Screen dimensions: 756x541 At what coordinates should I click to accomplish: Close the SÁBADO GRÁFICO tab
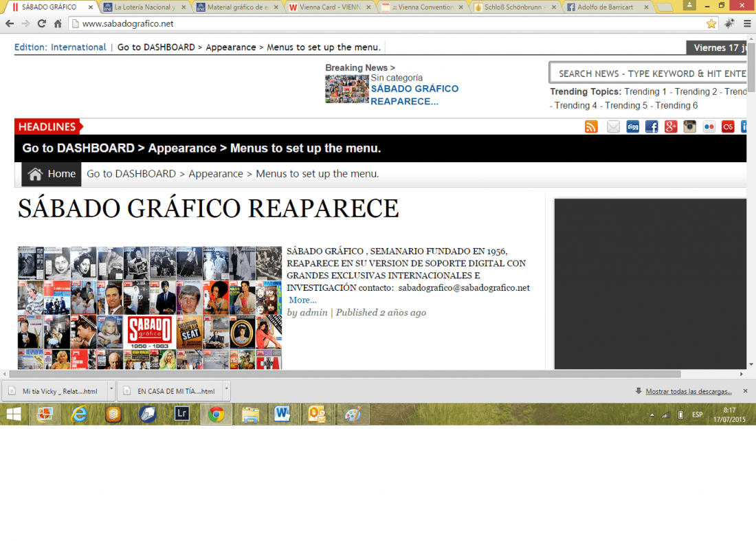[91, 8]
